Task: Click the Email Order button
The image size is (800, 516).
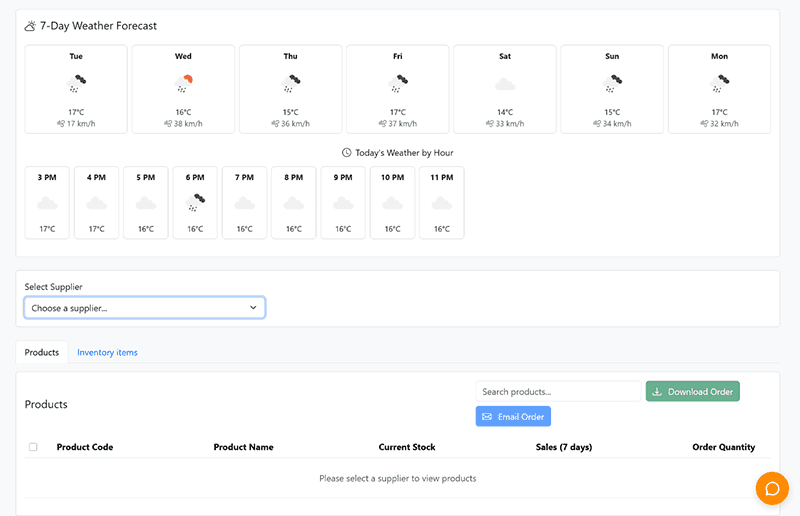Action: pos(513,416)
